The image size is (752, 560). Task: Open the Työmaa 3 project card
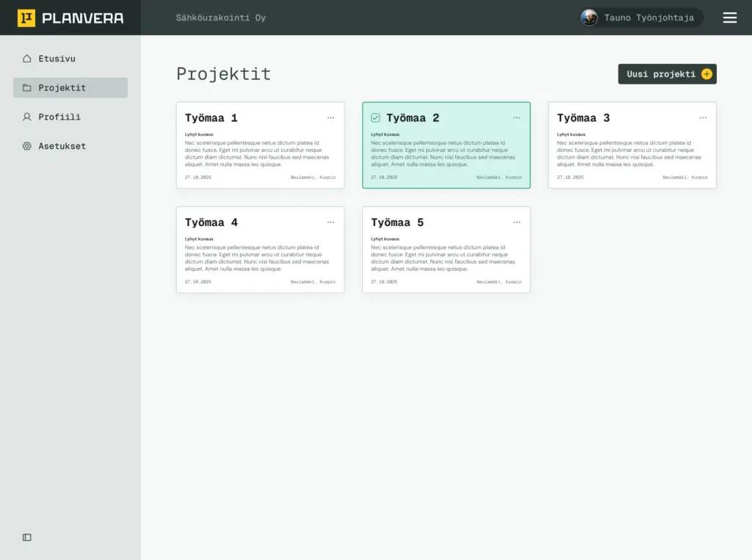click(632, 150)
